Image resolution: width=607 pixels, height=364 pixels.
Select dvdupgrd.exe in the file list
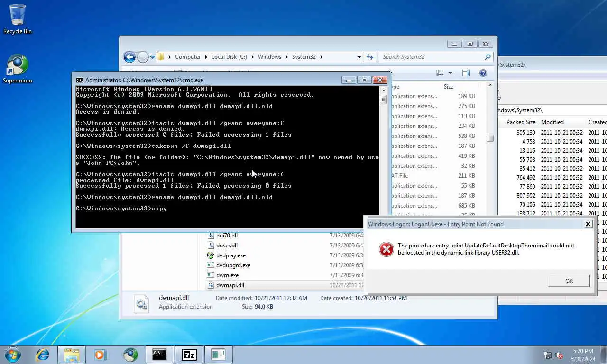click(233, 265)
